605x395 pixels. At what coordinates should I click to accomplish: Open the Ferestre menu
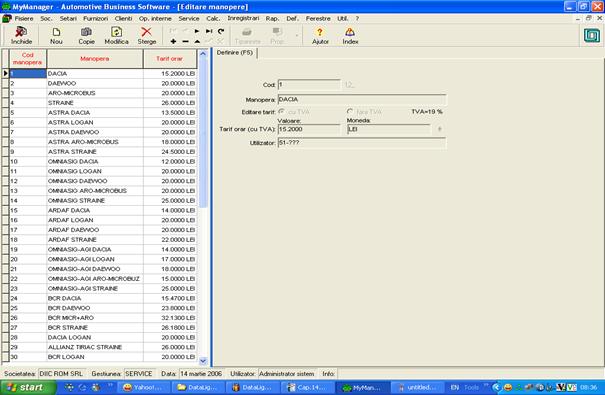(318, 18)
